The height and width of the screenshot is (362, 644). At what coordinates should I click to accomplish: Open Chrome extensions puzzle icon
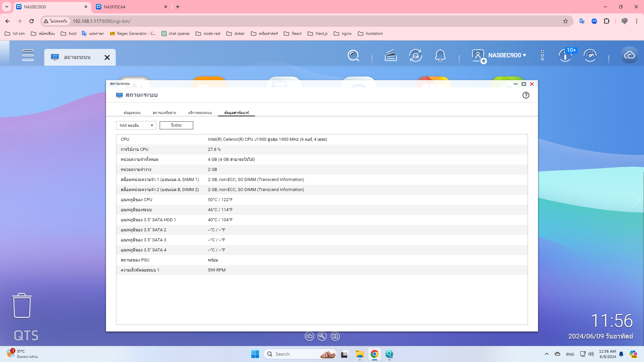pos(606,21)
